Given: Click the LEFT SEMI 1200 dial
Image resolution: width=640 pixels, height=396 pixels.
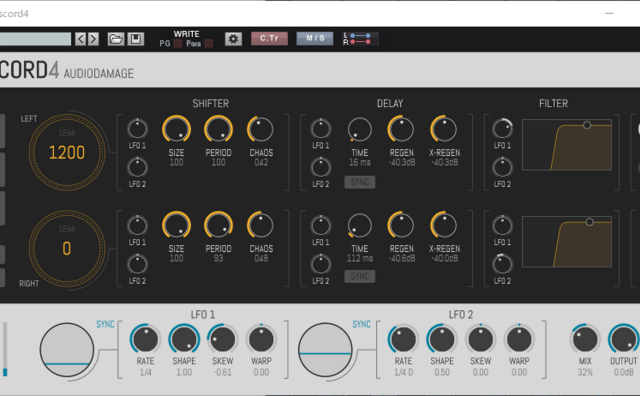Looking at the screenshot, I should coord(67,152).
